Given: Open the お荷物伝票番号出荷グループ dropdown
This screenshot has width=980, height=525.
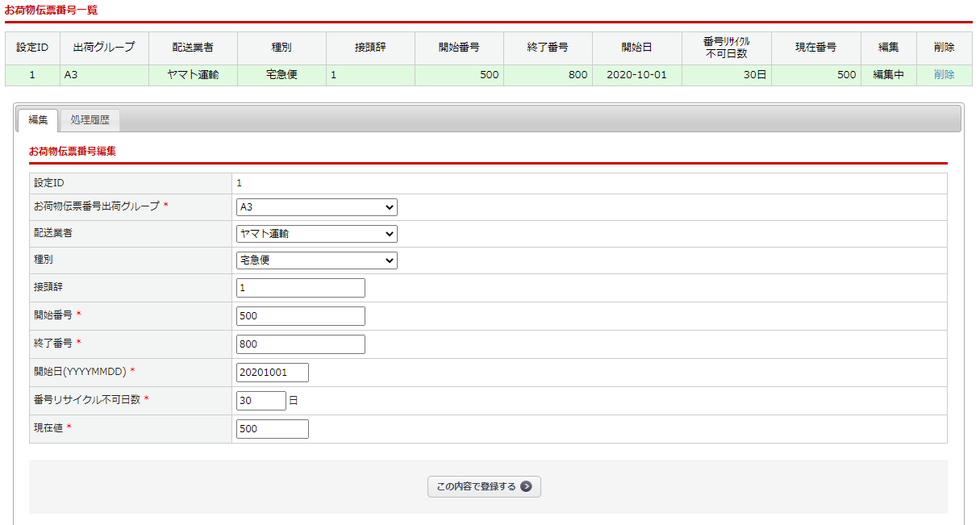Looking at the screenshot, I should click(316, 207).
